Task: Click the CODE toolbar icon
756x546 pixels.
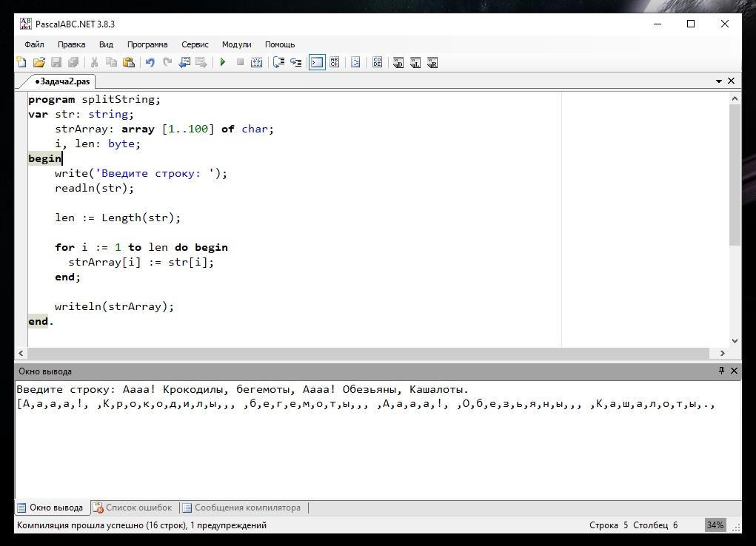Action: 378,63
